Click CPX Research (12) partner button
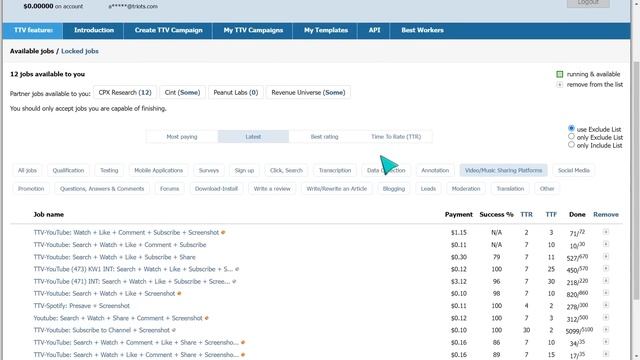Image resolution: width=640 pixels, height=360 pixels. coord(125,93)
